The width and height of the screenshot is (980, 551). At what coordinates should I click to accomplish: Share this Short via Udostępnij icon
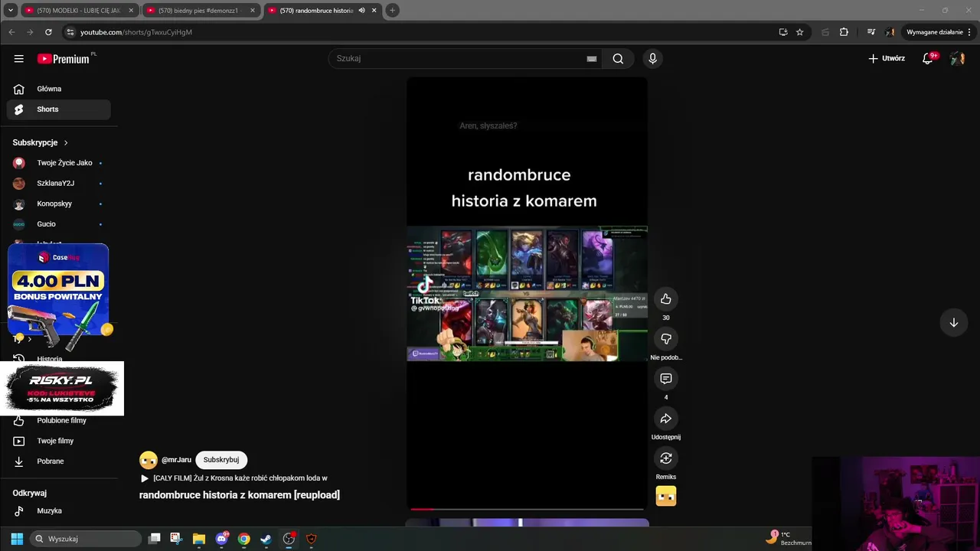(x=666, y=419)
